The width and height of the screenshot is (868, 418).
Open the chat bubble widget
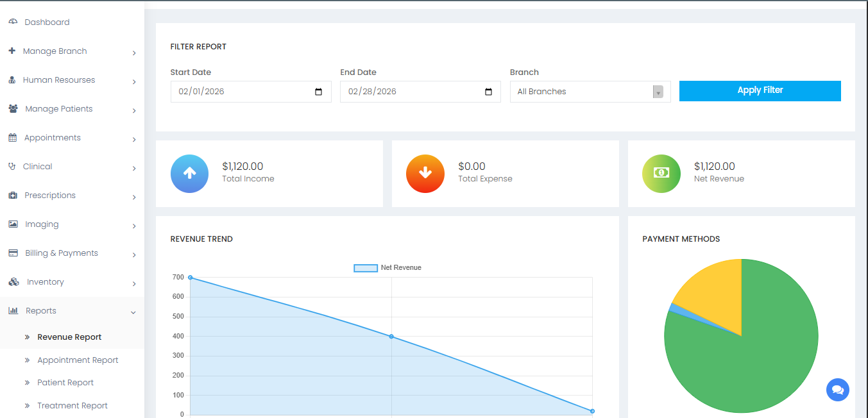[838, 390]
